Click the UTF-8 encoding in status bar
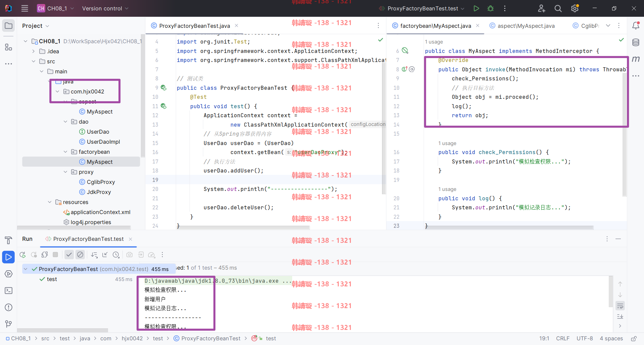Image resolution: width=644 pixels, height=345 pixels. 585,339
